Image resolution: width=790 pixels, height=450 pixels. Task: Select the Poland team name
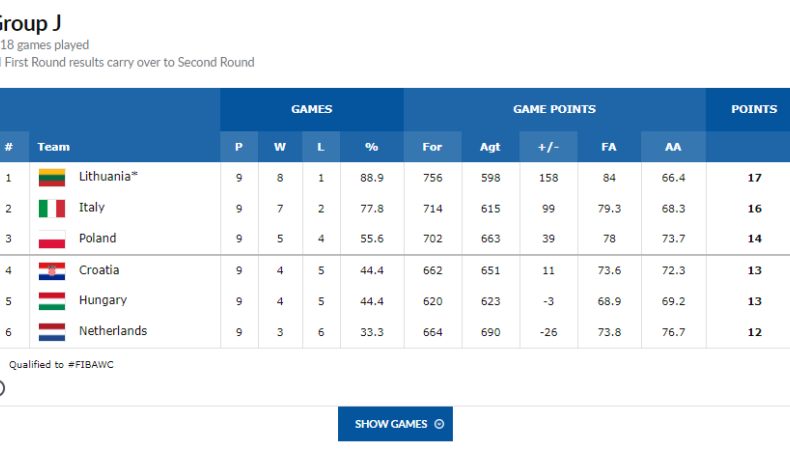click(97, 239)
